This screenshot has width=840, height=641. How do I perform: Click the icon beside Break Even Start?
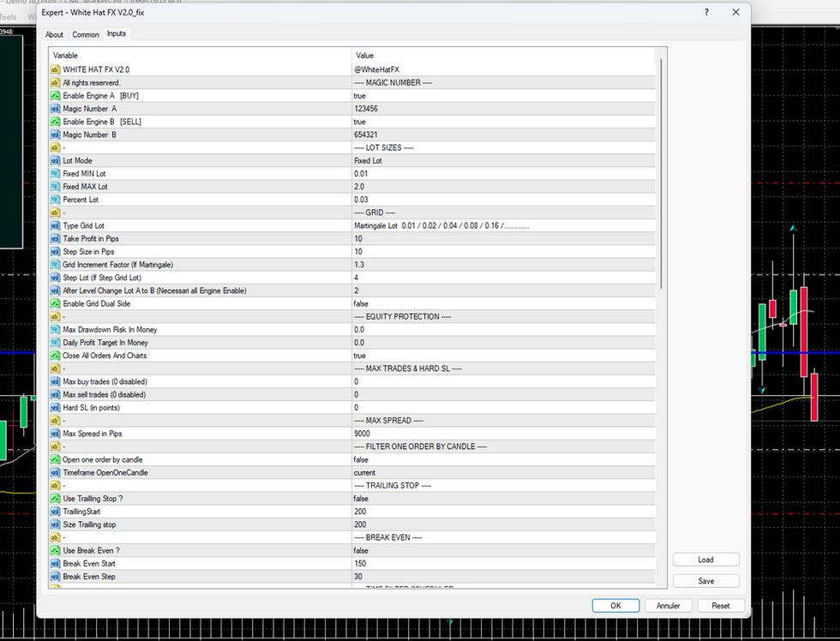tap(55, 563)
